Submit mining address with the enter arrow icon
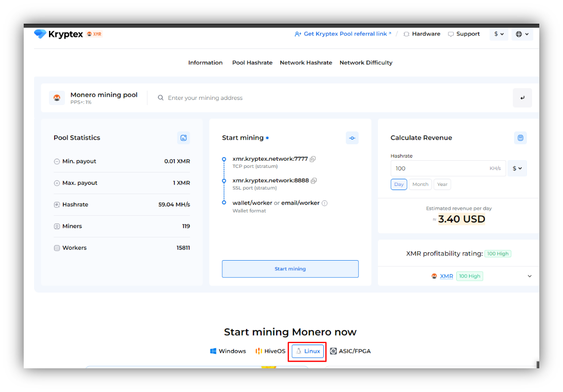Viewport: 563px width, 392px height. (x=522, y=97)
